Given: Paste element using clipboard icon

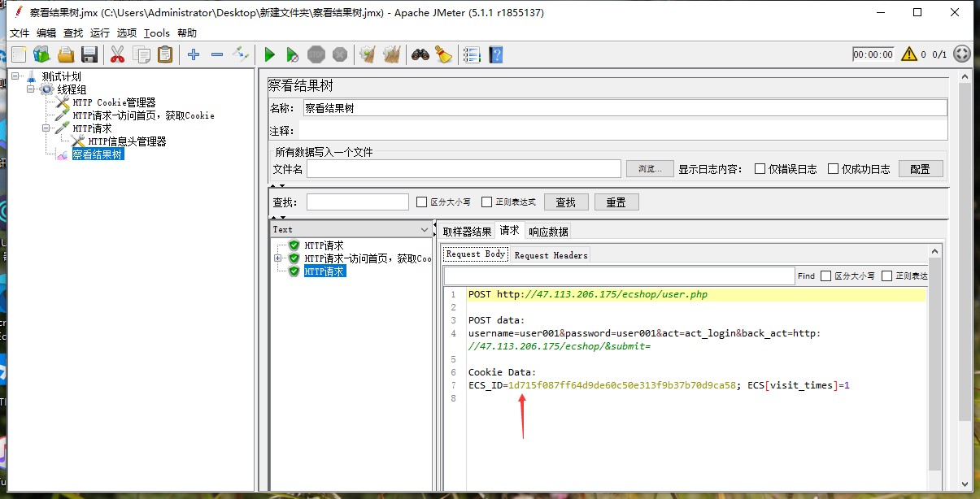Looking at the screenshot, I should [165, 54].
